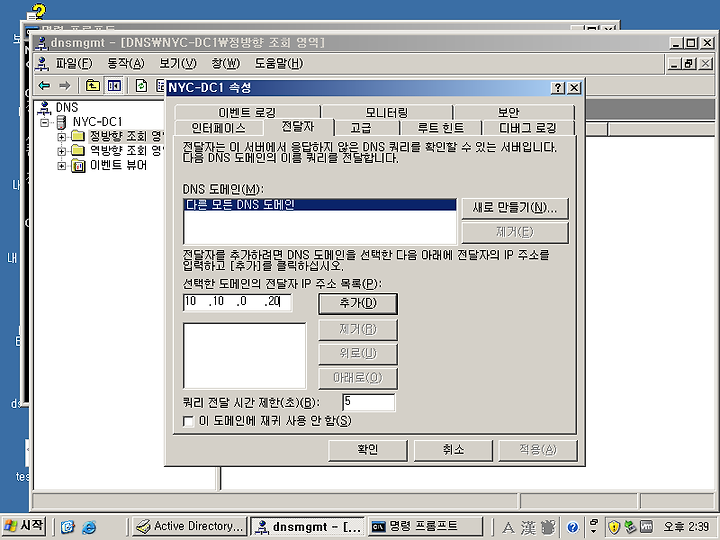
Task: Click the 쿼리 전달 시간 제한 seconds field
Action: (x=369, y=402)
